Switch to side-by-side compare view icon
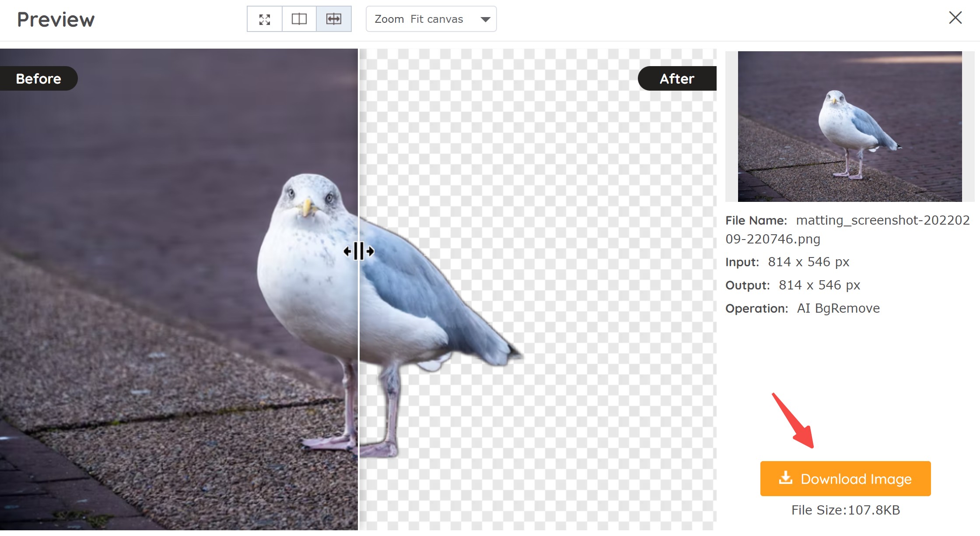This screenshot has width=980, height=536. [299, 19]
